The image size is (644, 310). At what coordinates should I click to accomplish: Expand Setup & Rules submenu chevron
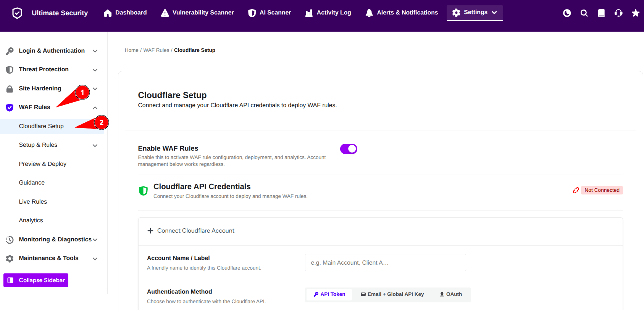(x=95, y=145)
